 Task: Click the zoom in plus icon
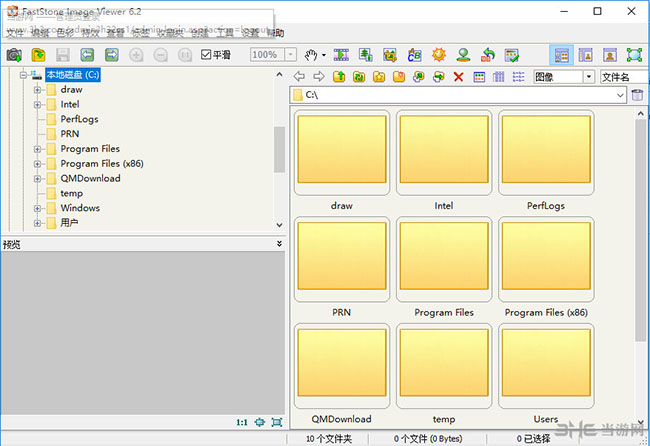coord(136,55)
